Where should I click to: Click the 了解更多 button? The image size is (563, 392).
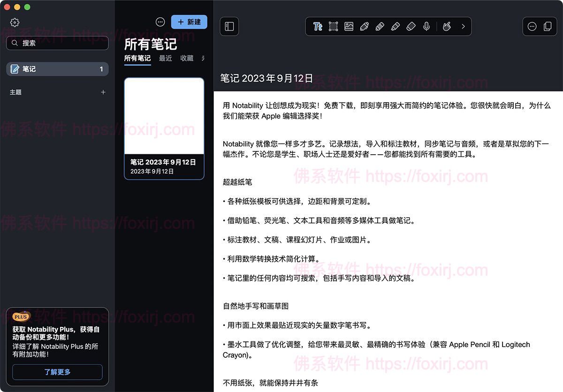point(57,372)
